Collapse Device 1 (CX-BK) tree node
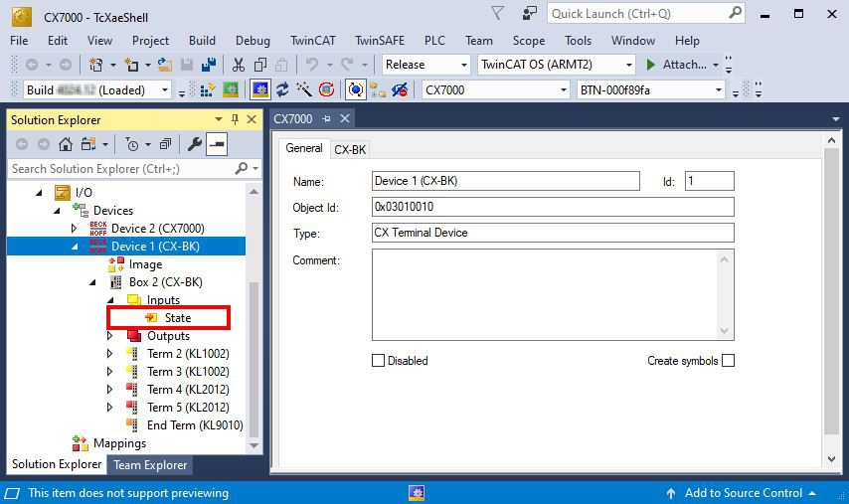The width and height of the screenshot is (849, 504). pos(75,247)
